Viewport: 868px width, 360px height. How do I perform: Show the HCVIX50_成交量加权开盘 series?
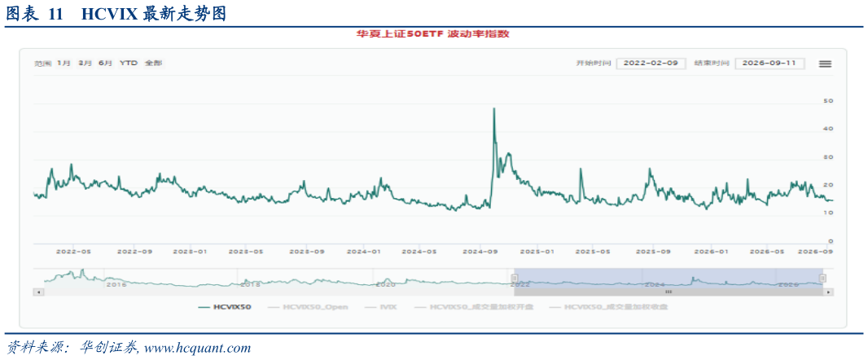click(474, 306)
